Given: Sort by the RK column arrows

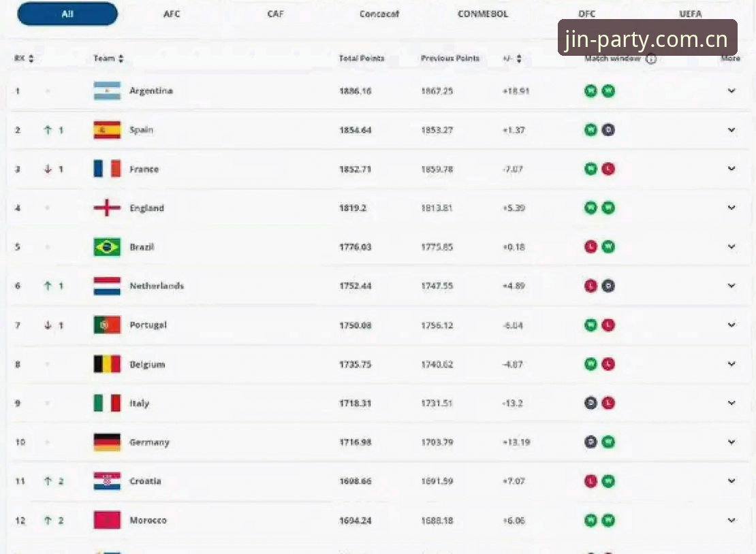Looking at the screenshot, I should click(x=31, y=59).
